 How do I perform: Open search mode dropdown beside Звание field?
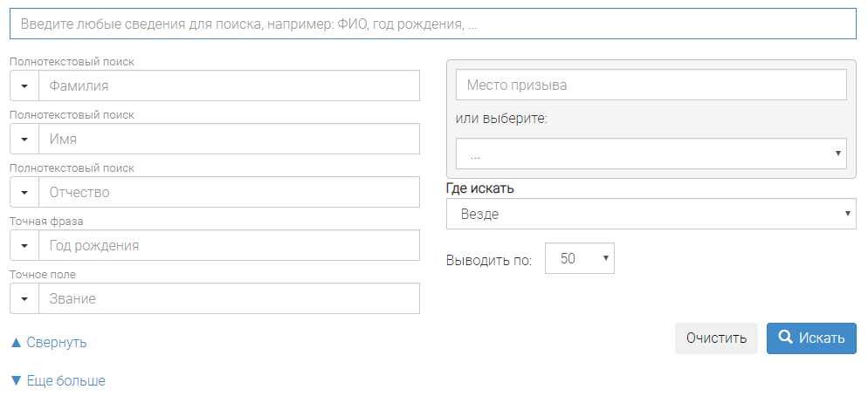click(24, 298)
